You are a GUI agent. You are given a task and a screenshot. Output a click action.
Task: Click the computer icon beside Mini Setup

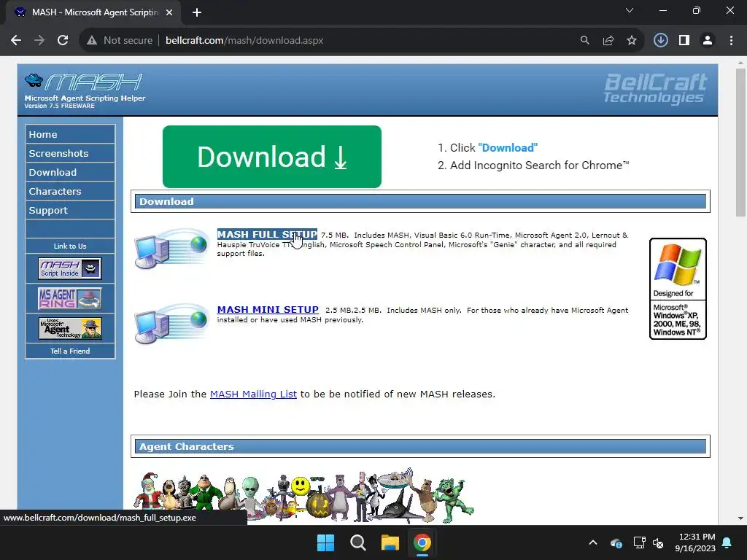[x=171, y=323]
